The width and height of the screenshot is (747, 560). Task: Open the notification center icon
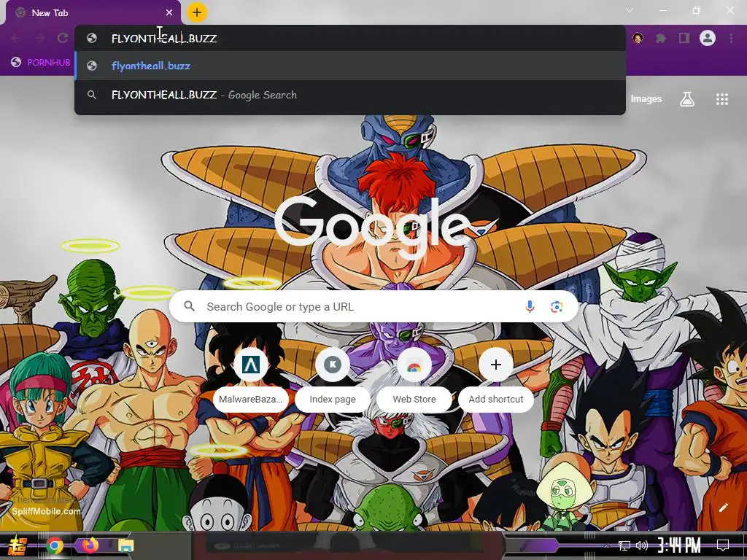(x=723, y=545)
